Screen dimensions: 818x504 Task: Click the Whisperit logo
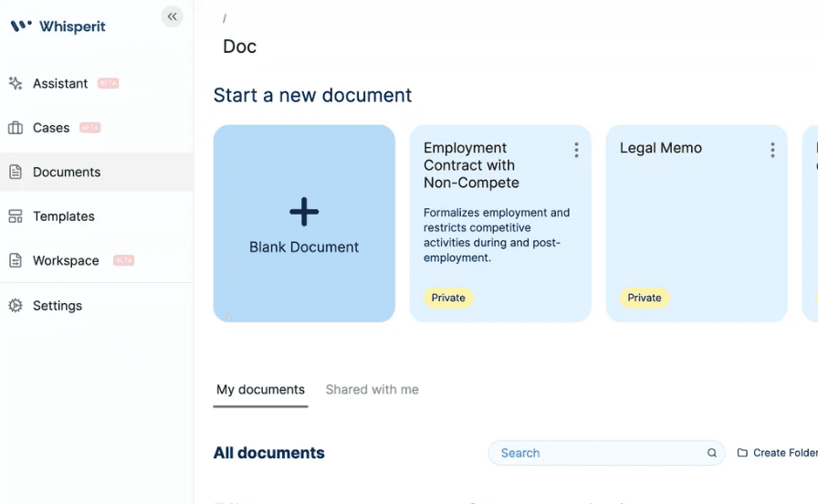tap(58, 26)
